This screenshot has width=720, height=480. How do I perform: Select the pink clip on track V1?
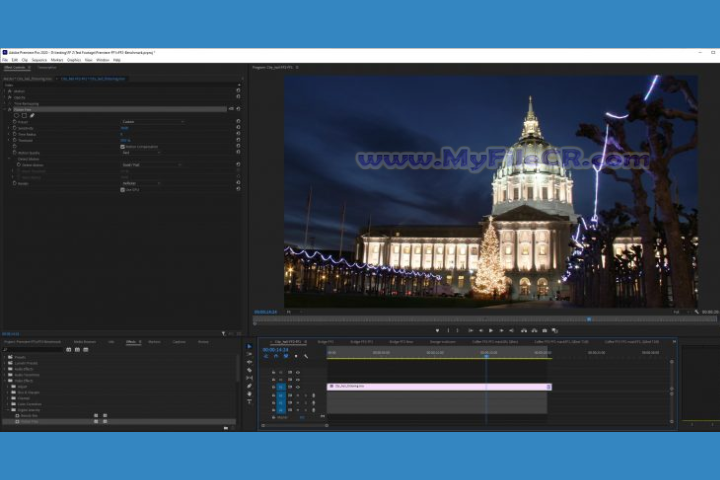point(439,387)
